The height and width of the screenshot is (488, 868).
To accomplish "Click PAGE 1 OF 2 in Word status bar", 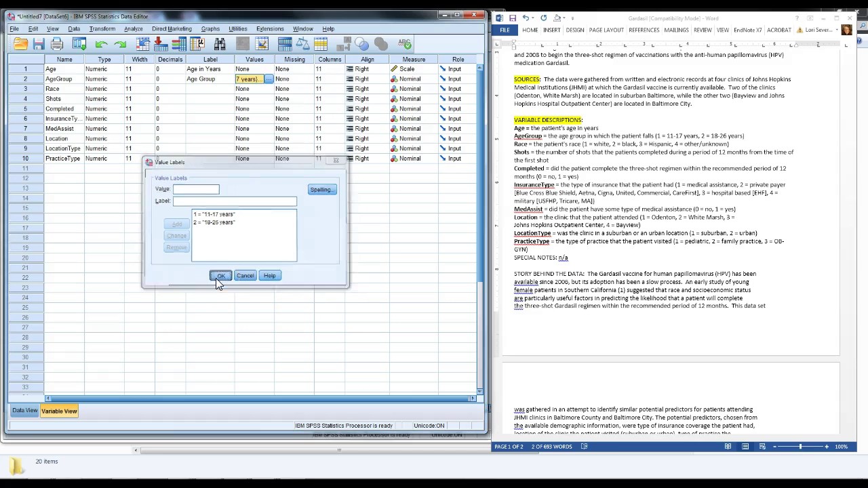I will click(x=509, y=447).
